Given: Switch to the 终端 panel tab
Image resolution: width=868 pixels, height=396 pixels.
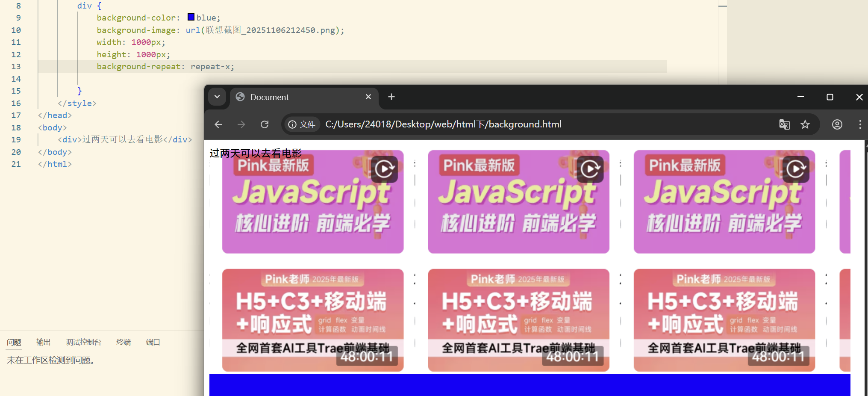Looking at the screenshot, I should (124, 342).
